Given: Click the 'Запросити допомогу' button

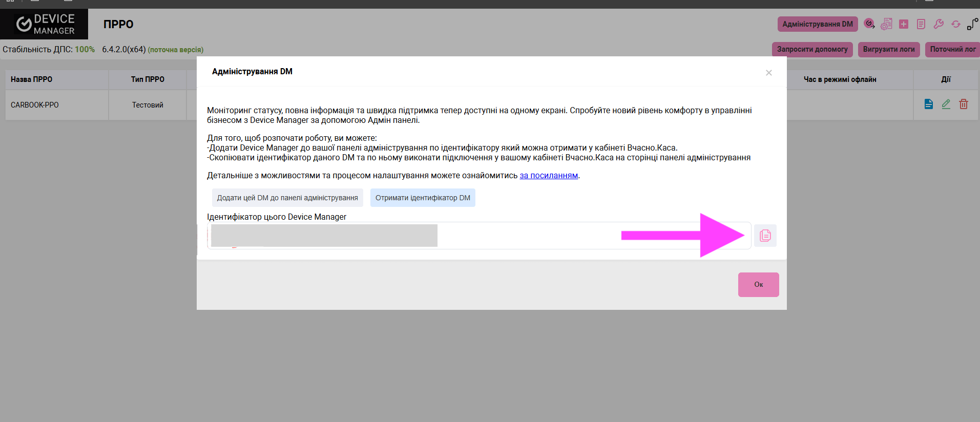Looking at the screenshot, I should click(x=812, y=50).
